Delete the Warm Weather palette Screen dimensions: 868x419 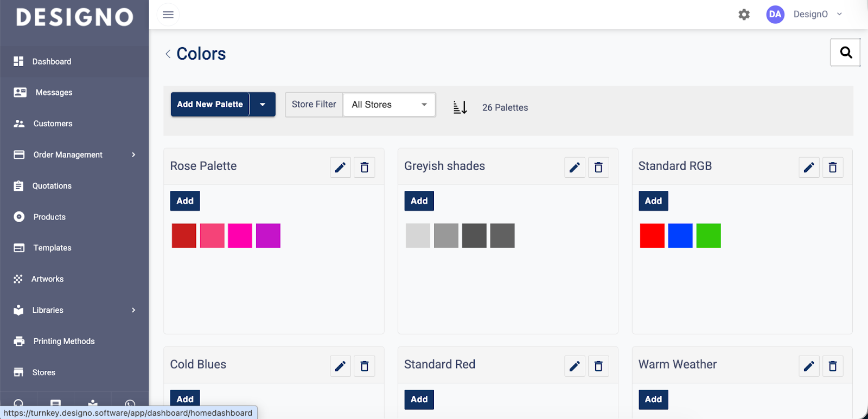pyautogui.click(x=832, y=366)
